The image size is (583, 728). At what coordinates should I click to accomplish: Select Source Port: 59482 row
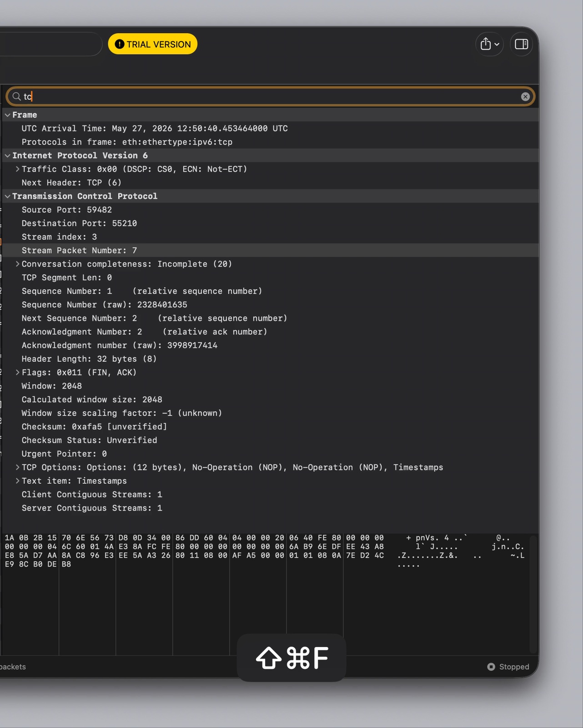tap(271, 210)
